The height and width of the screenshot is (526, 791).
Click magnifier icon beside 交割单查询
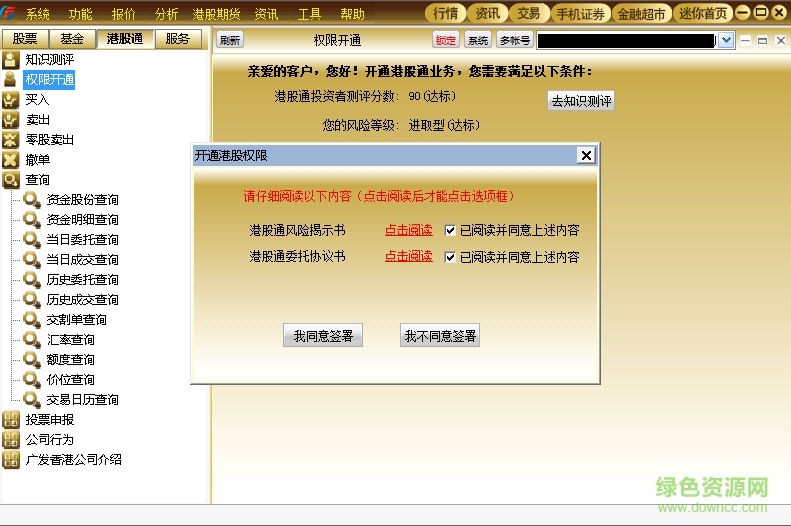pos(32,320)
